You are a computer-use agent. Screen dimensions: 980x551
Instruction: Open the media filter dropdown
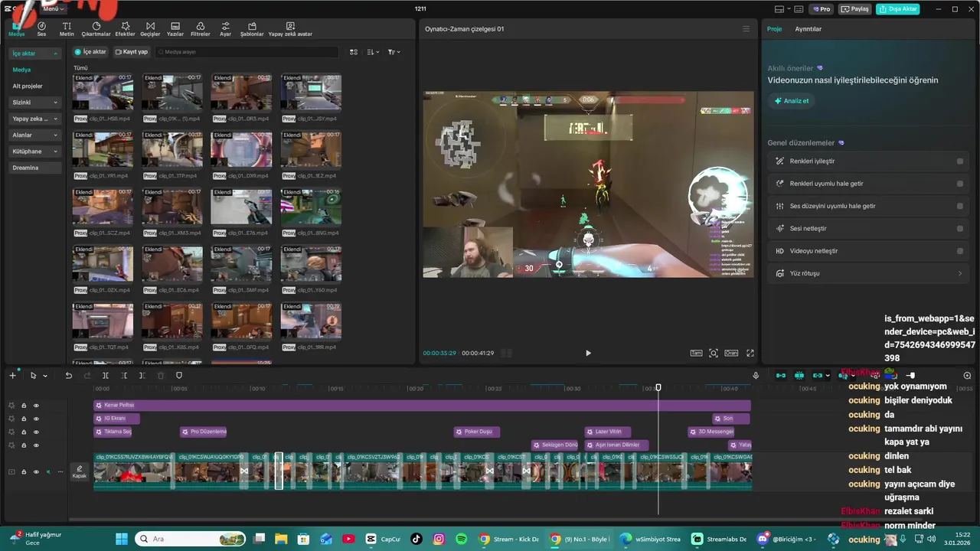(x=394, y=52)
